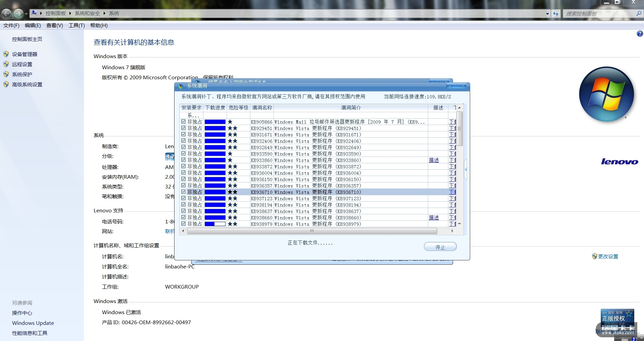Refresh the control panel address bar
644x341 pixels.
click(x=556, y=14)
